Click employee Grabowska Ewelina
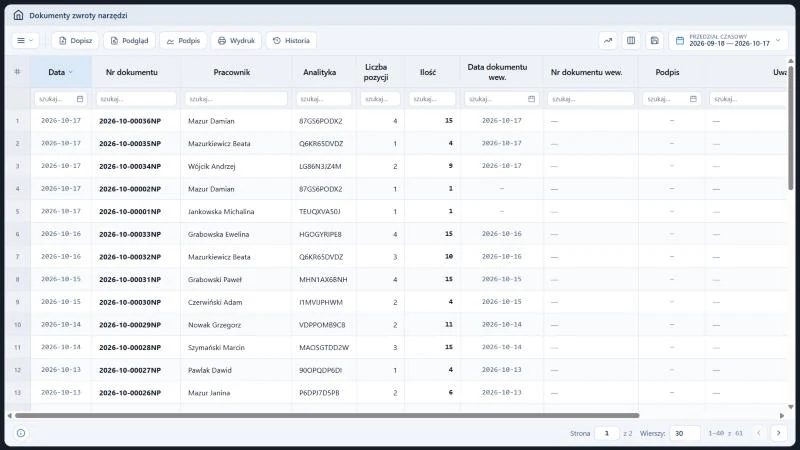The image size is (800, 450). coord(218,234)
